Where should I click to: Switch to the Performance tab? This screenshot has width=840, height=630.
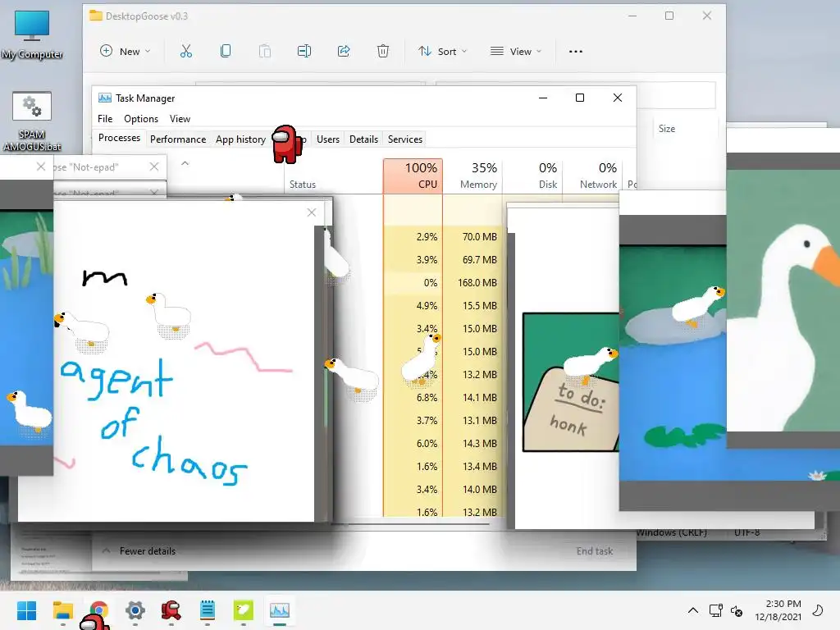[178, 139]
